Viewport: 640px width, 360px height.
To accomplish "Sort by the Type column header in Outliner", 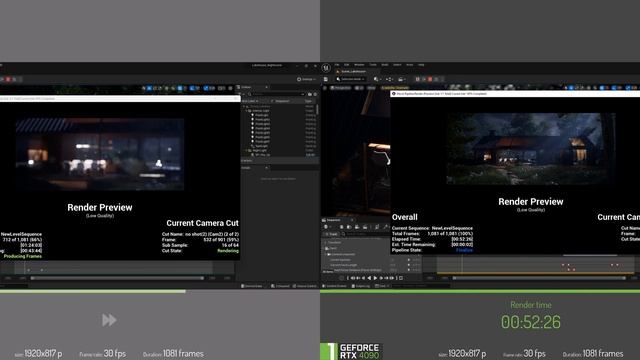I will (308, 101).
